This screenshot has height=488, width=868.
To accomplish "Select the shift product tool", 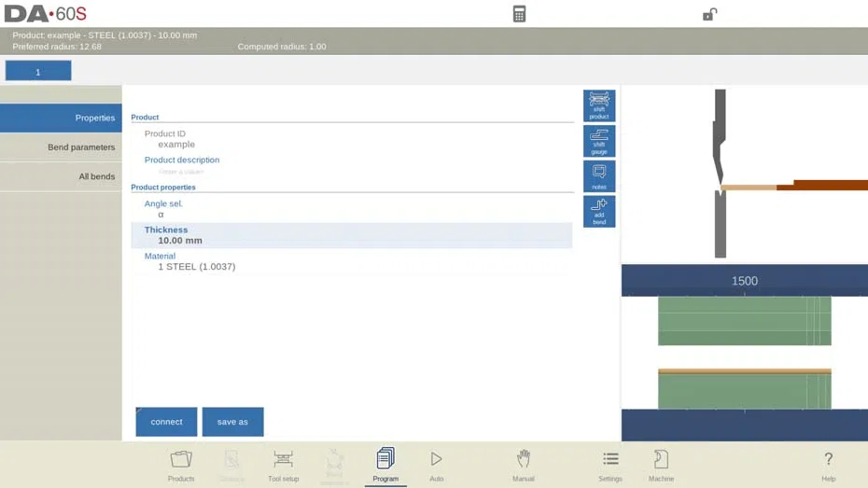I will (599, 105).
